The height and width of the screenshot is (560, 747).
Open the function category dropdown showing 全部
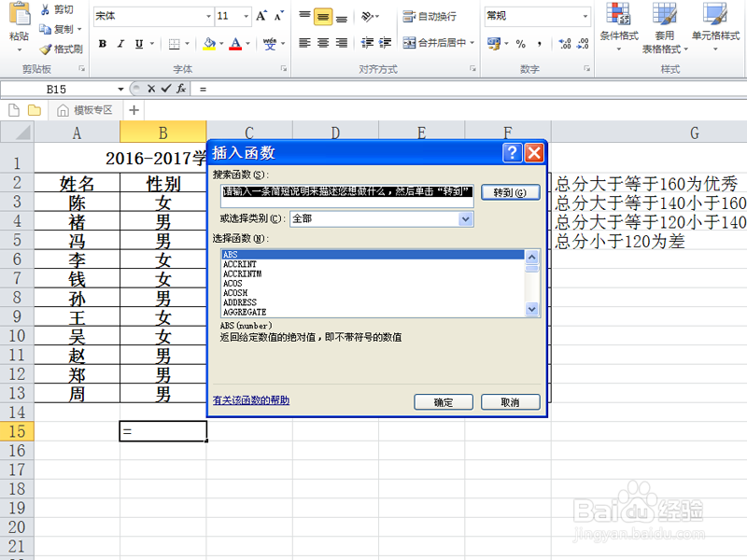tap(464, 217)
